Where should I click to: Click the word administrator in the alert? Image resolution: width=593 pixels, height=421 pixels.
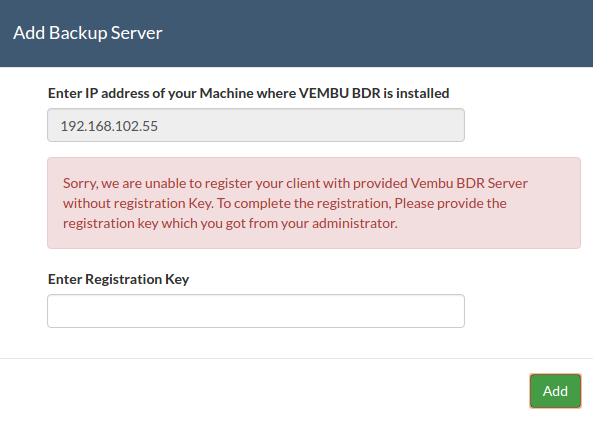click(x=354, y=223)
